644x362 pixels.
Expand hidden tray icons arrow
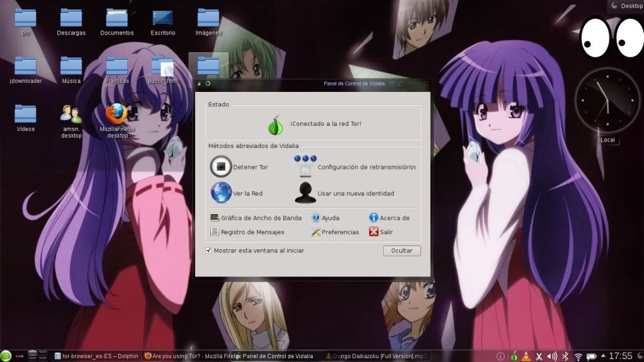pyautogui.click(x=603, y=356)
